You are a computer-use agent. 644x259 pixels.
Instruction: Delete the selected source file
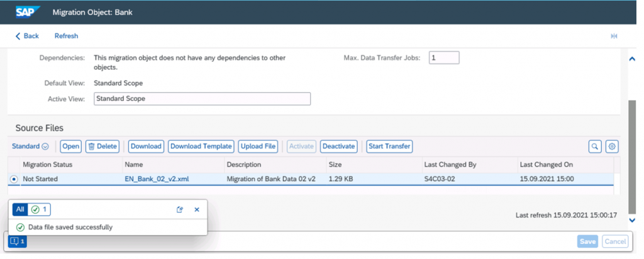click(103, 146)
